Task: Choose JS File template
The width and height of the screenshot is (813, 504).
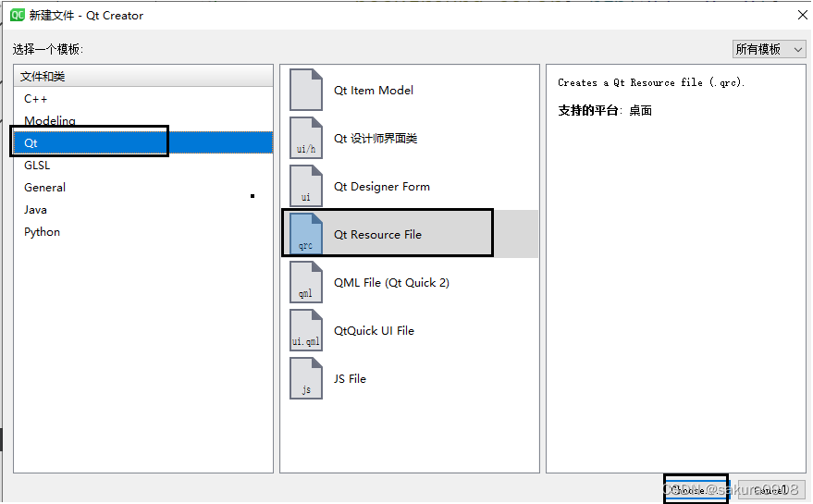Action: point(410,378)
